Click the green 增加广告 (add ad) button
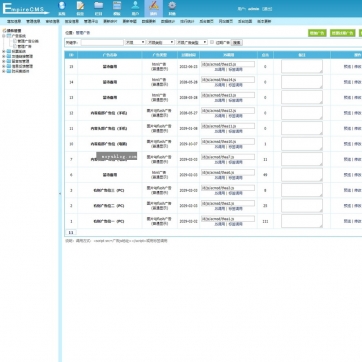Image resolution: width=362 pixels, height=362 pixels. point(317,33)
